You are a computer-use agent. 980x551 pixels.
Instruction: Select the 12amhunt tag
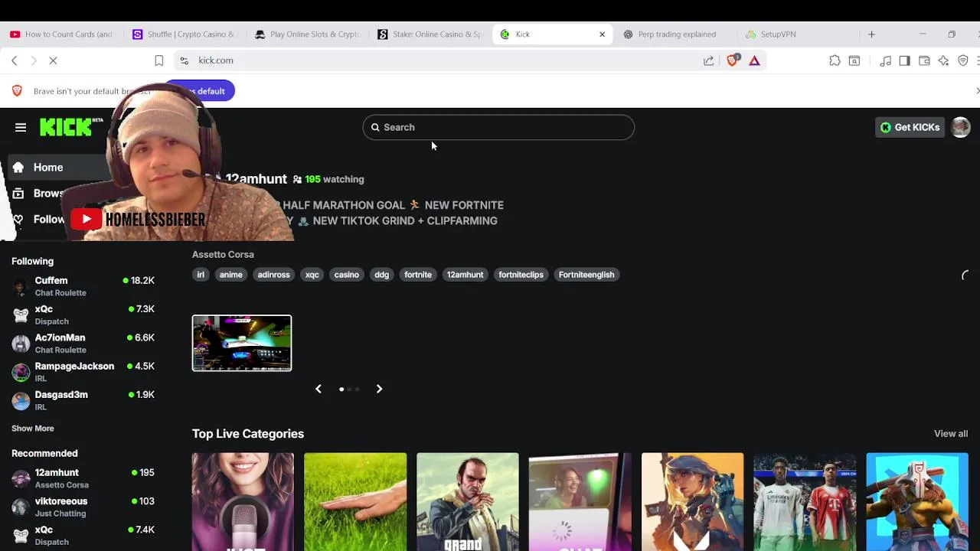pos(465,275)
